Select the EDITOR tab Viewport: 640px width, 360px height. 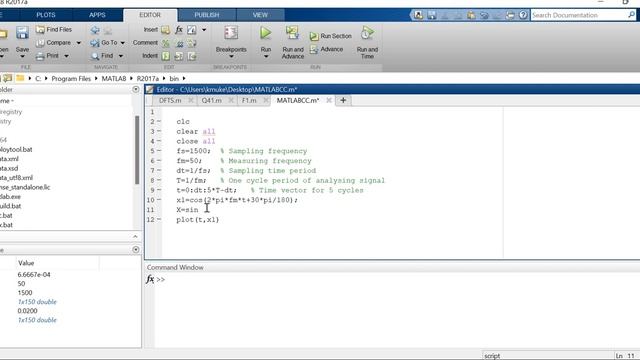150,15
